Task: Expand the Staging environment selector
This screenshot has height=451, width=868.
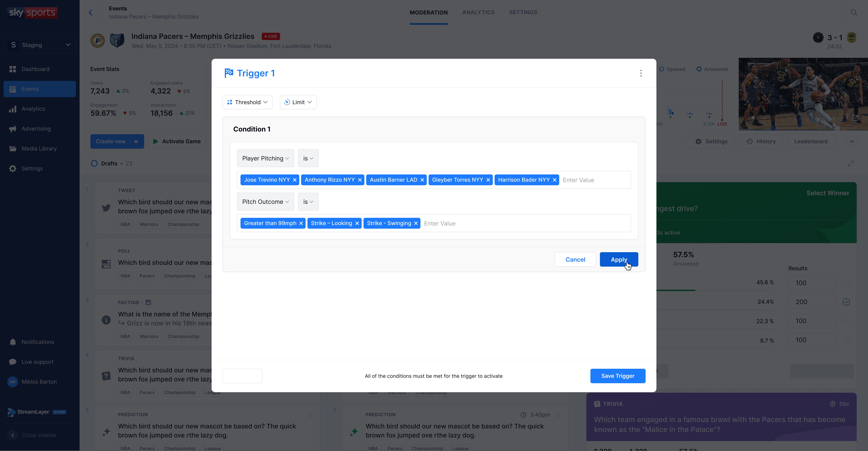Action: click(40, 45)
